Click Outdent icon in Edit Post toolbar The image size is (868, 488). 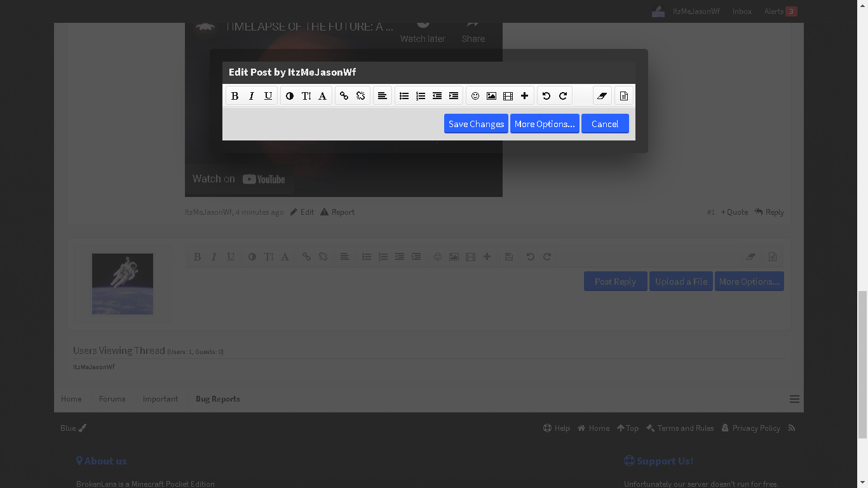click(x=437, y=96)
